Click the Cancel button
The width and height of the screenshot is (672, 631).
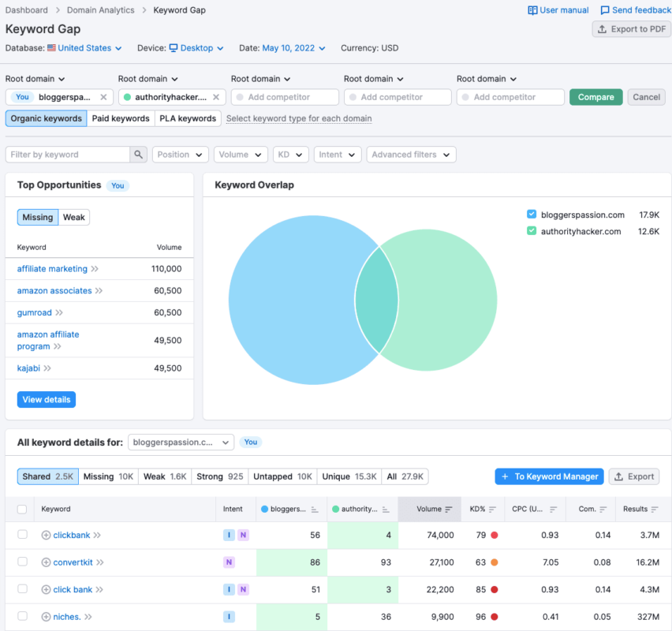tap(646, 97)
